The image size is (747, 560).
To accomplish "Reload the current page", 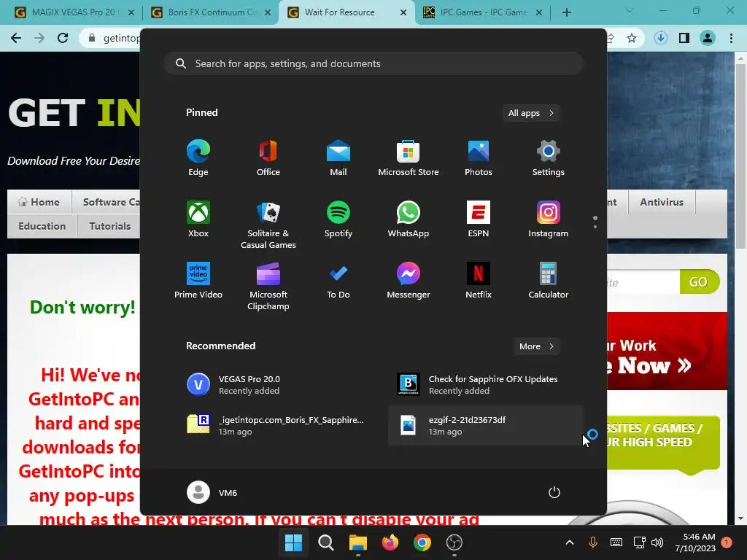I will point(63,38).
